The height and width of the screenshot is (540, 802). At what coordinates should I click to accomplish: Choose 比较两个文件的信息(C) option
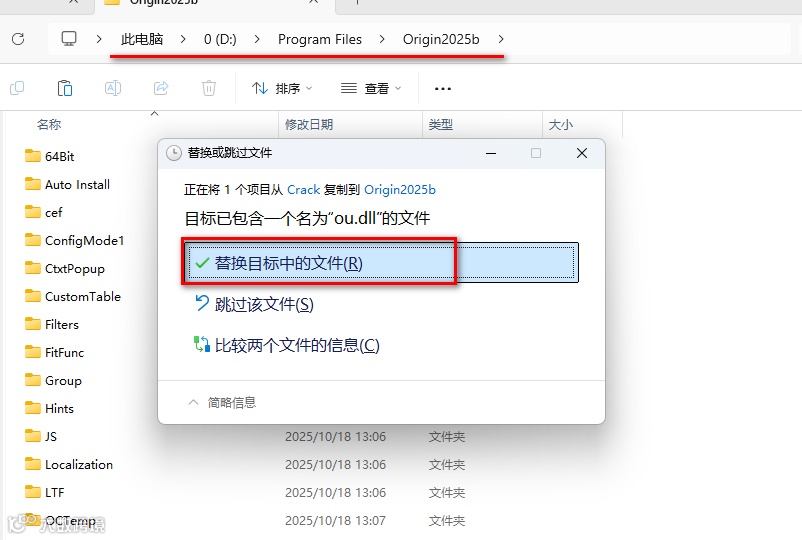287,345
